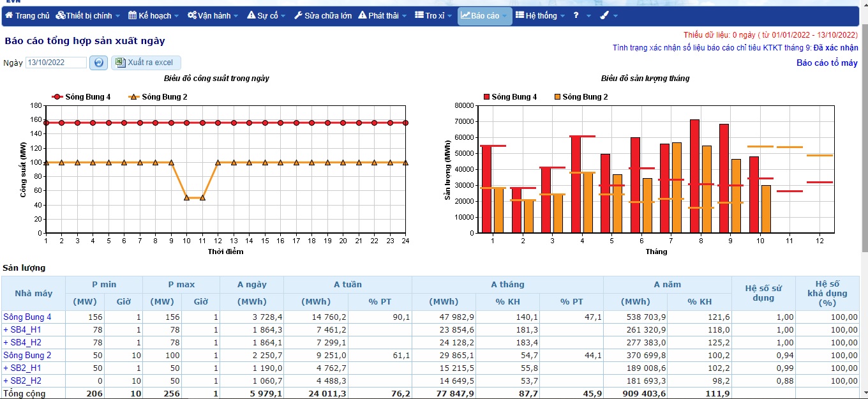Click the '5 979,1' total daily cell
The image size is (868, 399).
(252, 393)
